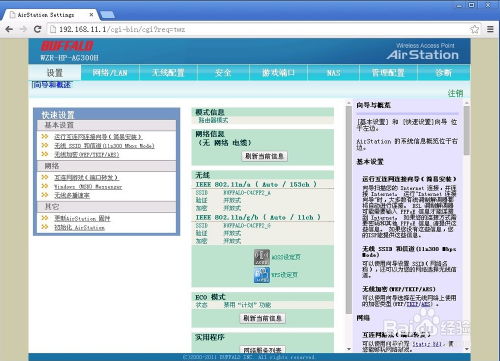The width and height of the screenshot is (500, 361).
Task: Reload the AirStation settings page
Action: pyautogui.click(x=38, y=29)
